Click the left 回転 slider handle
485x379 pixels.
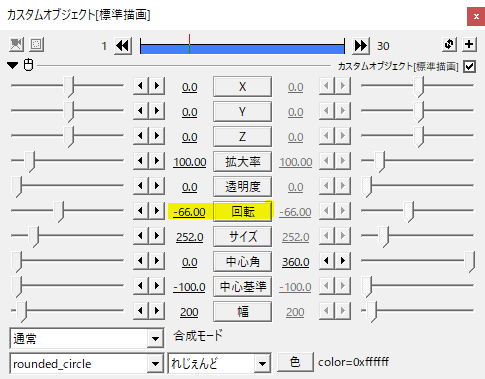[59, 212]
